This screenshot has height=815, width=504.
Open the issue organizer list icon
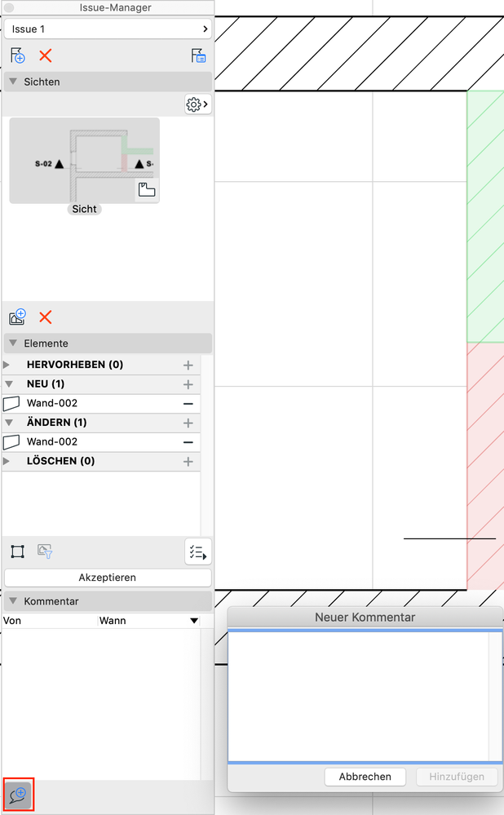[x=198, y=55]
